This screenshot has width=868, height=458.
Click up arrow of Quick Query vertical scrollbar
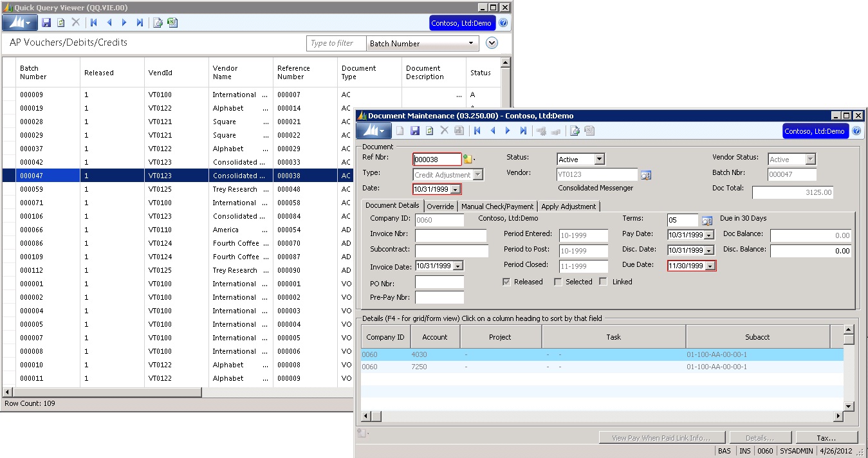tap(505, 62)
